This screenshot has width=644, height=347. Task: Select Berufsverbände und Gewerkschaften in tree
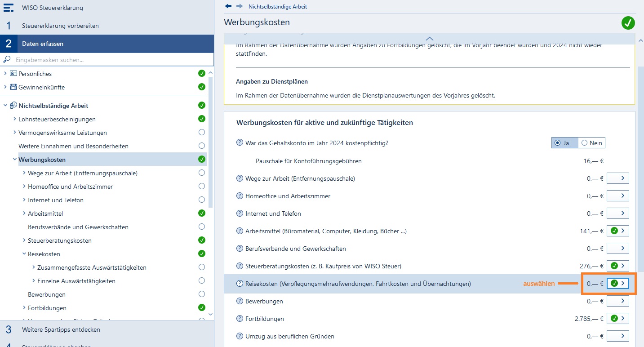(78, 227)
